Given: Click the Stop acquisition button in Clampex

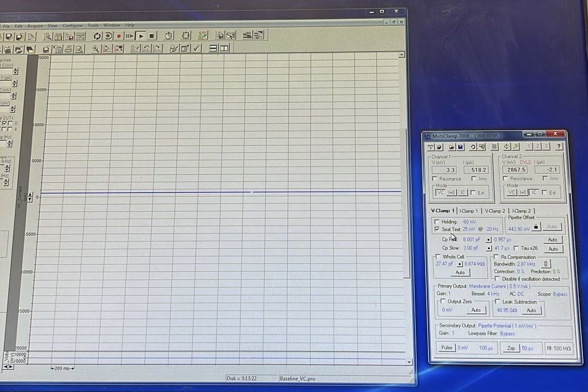Looking at the screenshot, I should (152, 36).
